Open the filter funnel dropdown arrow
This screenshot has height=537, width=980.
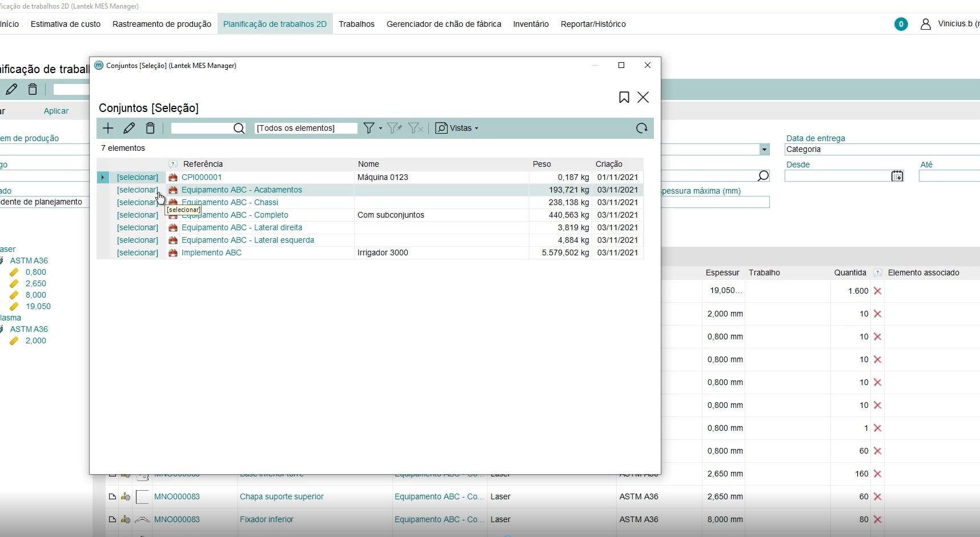tap(380, 129)
